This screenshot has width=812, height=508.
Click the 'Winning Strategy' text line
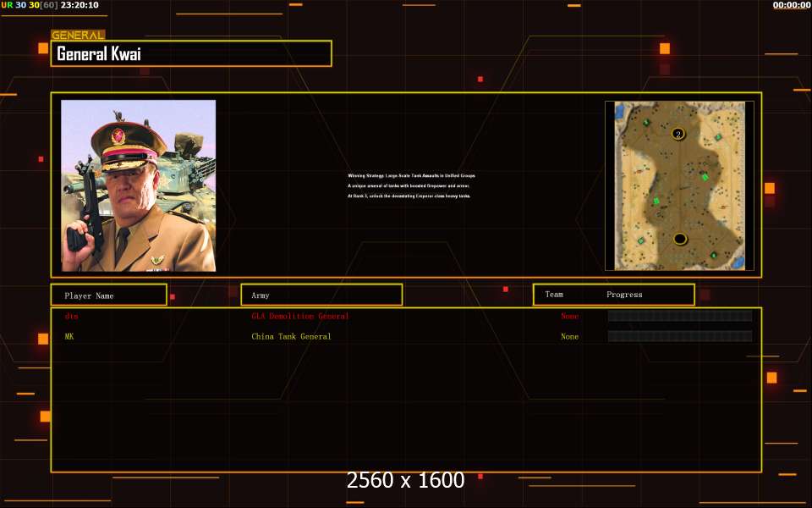(411, 176)
